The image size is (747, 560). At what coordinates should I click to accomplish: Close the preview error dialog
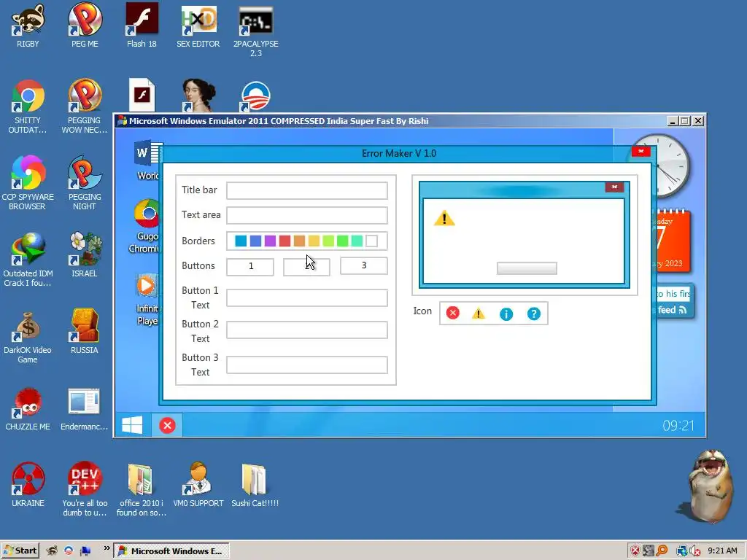click(x=614, y=187)
